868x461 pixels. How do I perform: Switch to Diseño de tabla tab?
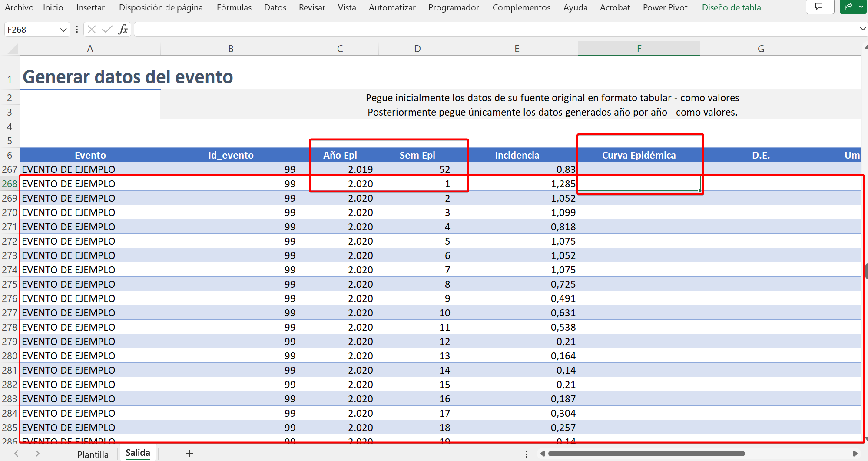731,7
